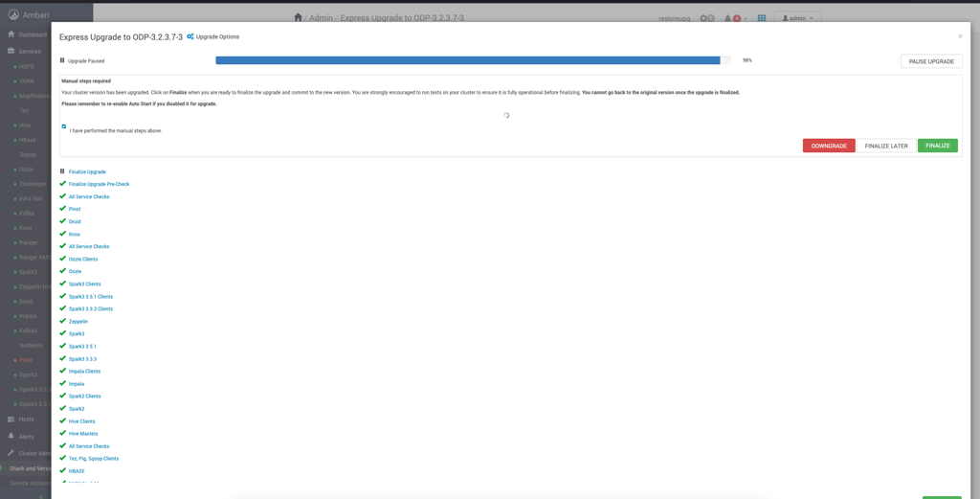Open the Impala Clients step

[x=84, y=372]
